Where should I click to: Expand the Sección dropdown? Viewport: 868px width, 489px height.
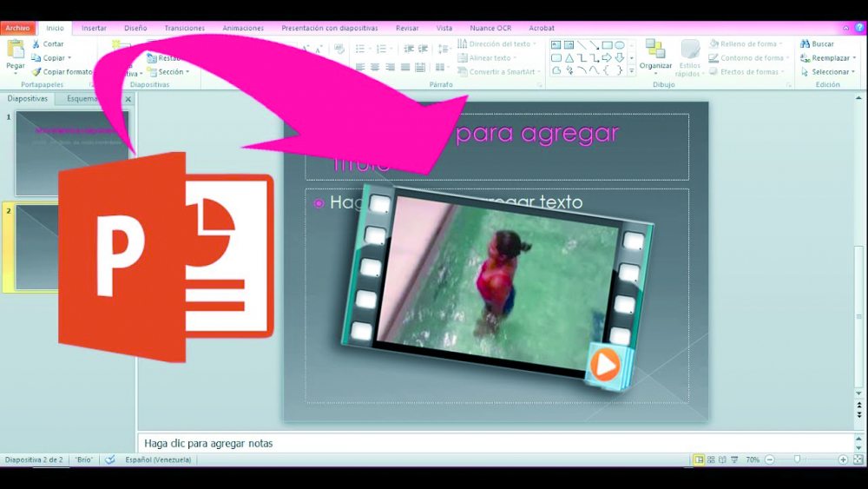click(x=171, y=72)
